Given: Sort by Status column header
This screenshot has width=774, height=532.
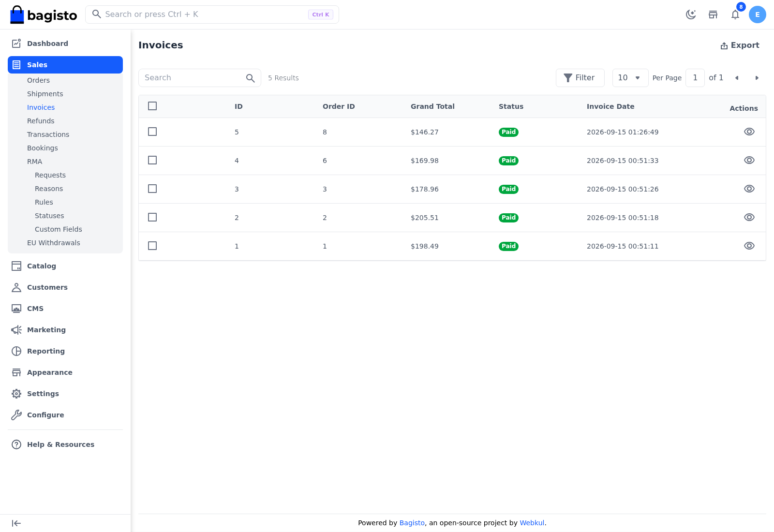Looking at the screenshot, I should [x=511, y=106].
